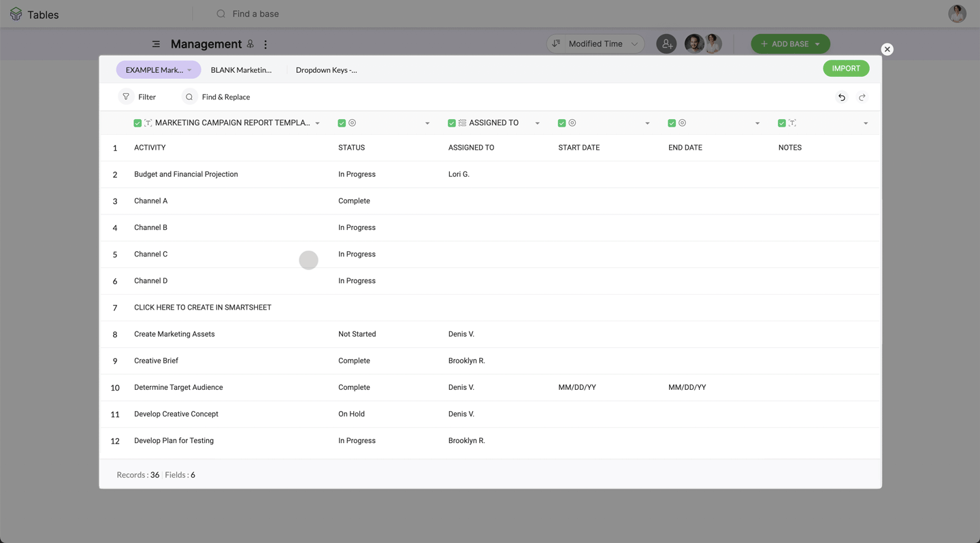Open the Modified Time sort dropdown
This screenshot has width=980, height=543.
tap(595, 44)
